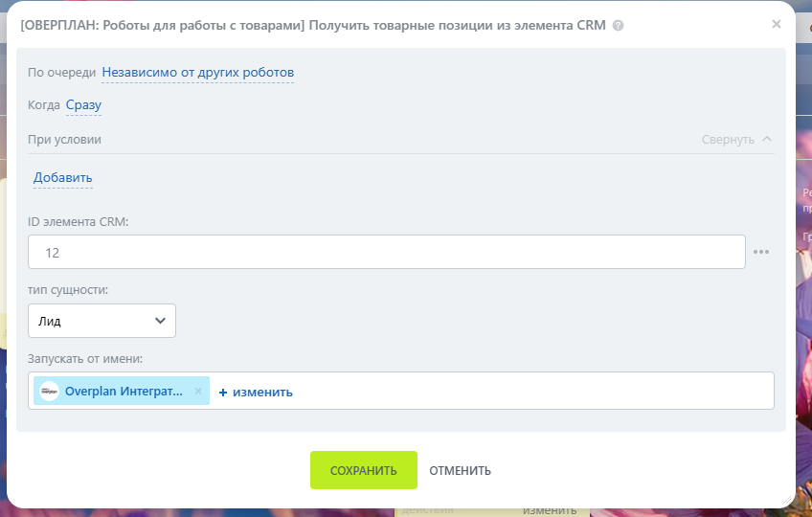Click the 'При условии' section label
Viewport: 812px width, 517px height.
point(64,139)
